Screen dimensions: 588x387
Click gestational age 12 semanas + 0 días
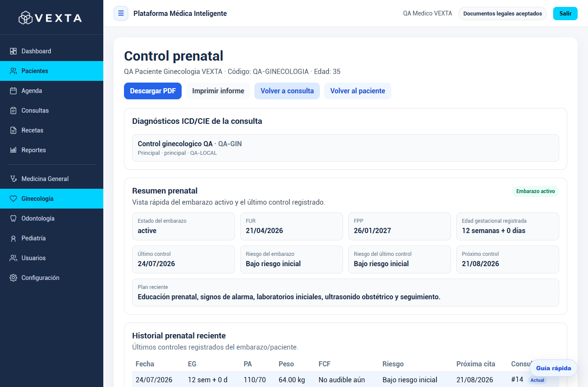tap(494, 230)
